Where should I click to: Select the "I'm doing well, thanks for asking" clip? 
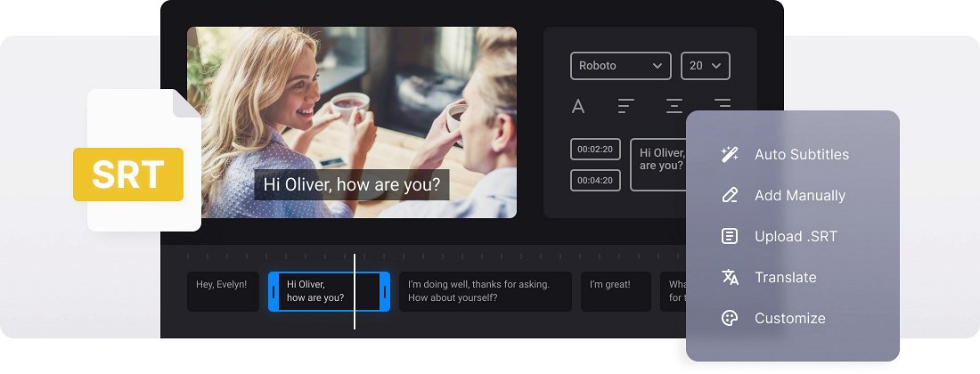click(x=485, y=291)
